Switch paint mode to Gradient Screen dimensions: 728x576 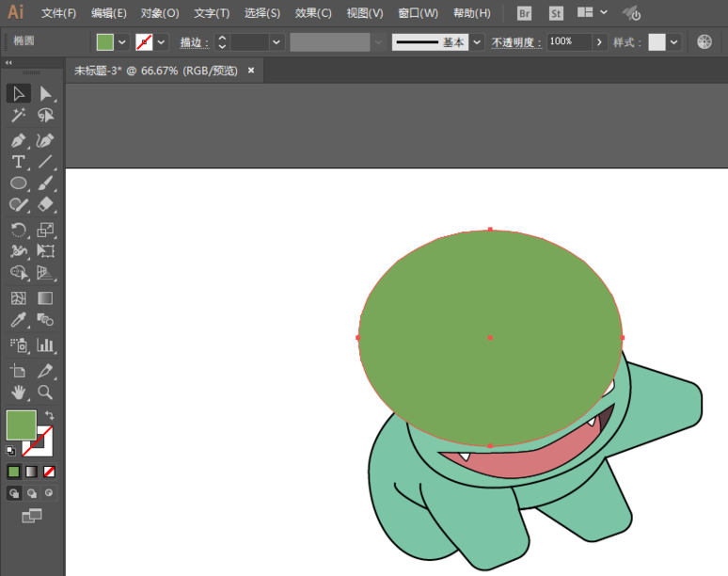31,472
